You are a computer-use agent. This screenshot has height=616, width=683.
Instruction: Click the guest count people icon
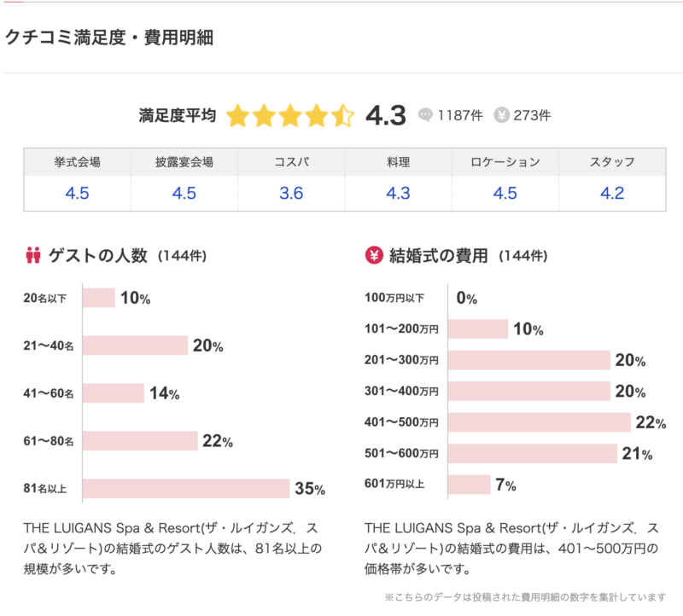tap(34, 255)
